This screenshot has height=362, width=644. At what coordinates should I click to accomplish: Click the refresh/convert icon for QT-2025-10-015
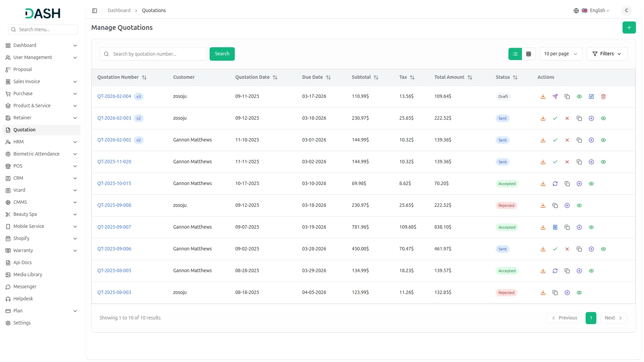tap(555, 184)
